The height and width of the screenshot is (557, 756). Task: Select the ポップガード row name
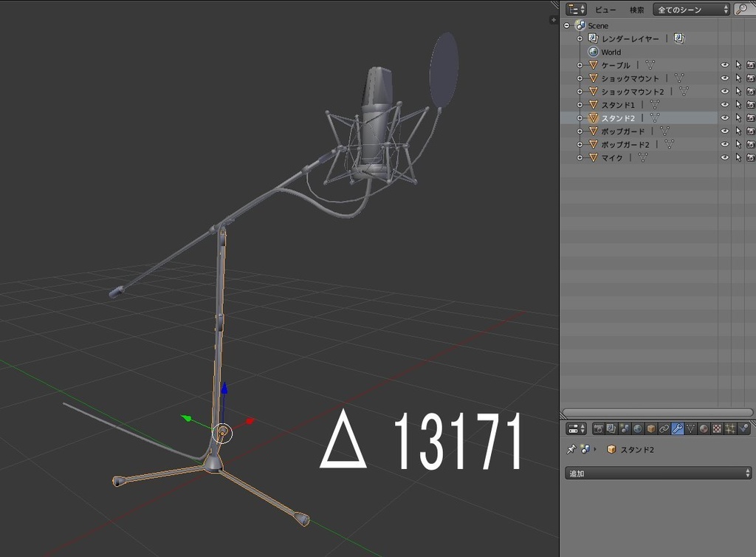(x=622, y=131)
